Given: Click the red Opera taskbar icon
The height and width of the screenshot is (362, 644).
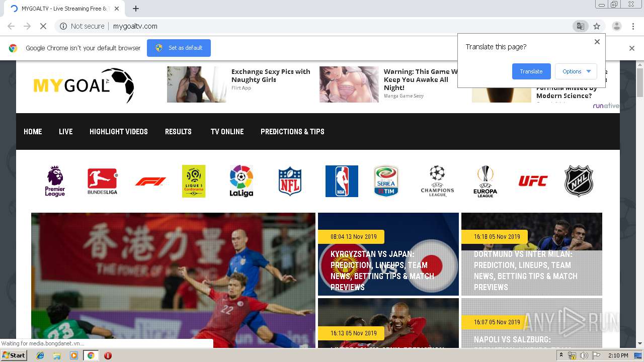Looking at the screenshot, I should point(108,355).
